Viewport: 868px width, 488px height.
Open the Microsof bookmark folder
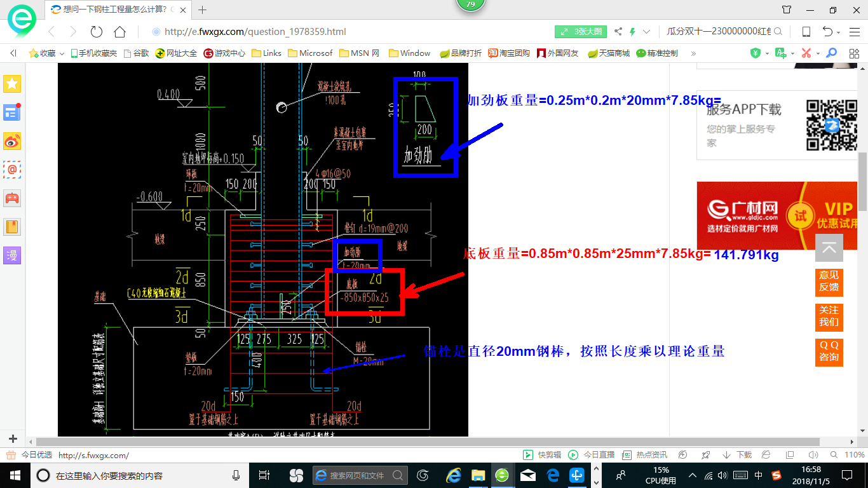tap(310, 53)
